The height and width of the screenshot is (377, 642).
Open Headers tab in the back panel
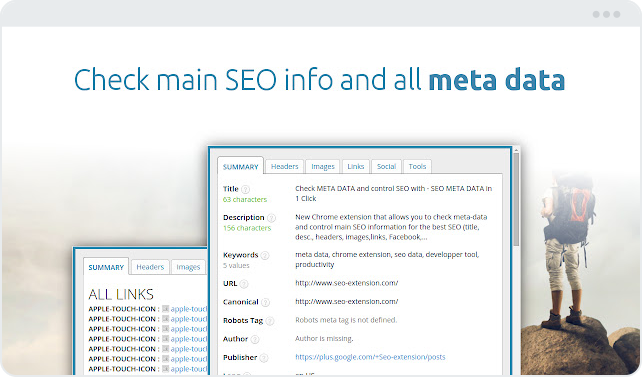pos(150,267)
